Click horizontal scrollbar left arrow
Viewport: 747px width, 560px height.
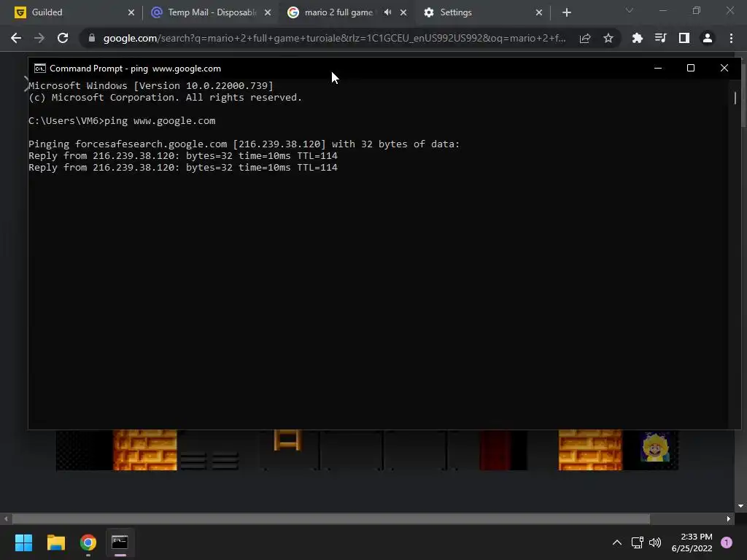[6, 518]
